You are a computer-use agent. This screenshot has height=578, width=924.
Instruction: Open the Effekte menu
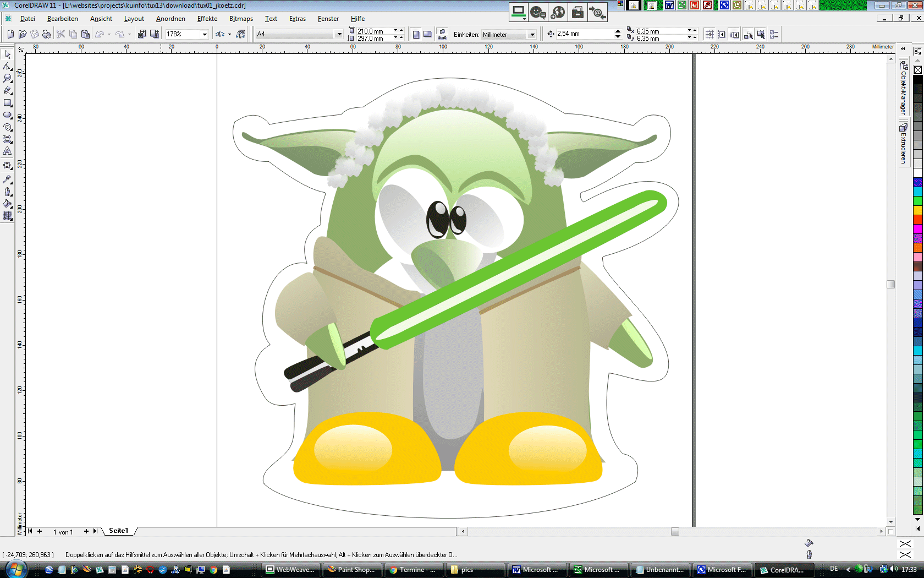pos(207,19)
